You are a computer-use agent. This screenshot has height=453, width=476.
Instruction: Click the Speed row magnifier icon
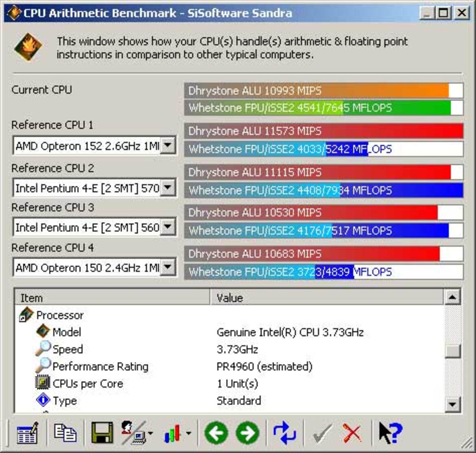43,348
